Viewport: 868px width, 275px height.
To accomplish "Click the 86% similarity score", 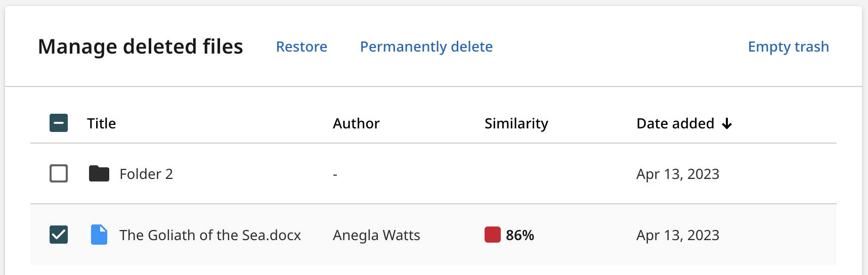I will [520, 235].
